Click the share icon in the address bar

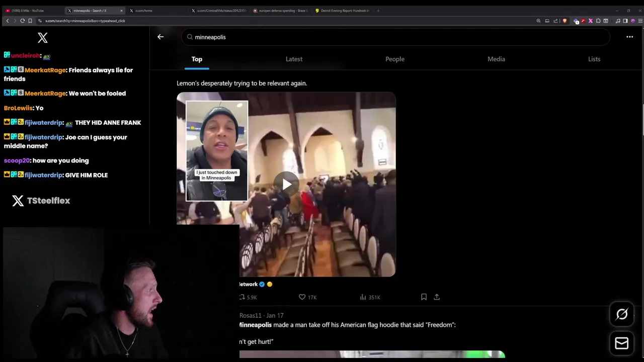click(x=555, y=21)
